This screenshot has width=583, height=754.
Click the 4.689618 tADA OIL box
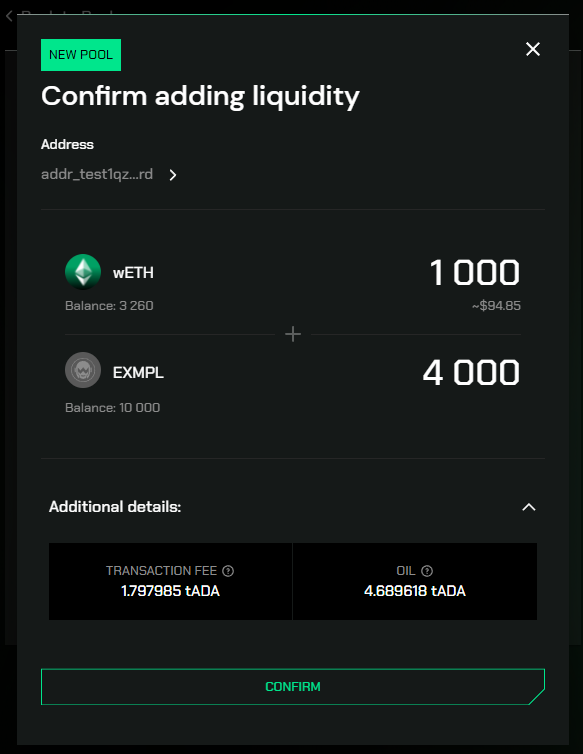click(x=415, y=581)
